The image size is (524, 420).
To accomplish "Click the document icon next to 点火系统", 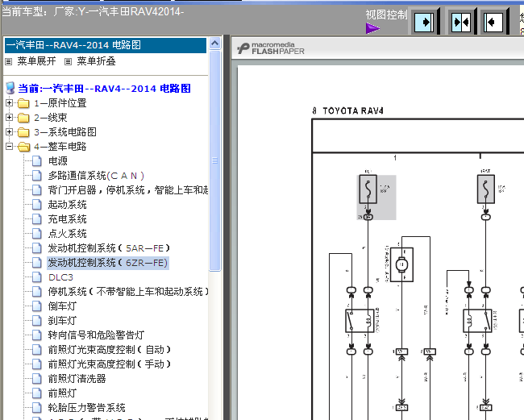I will pos(37,234).
